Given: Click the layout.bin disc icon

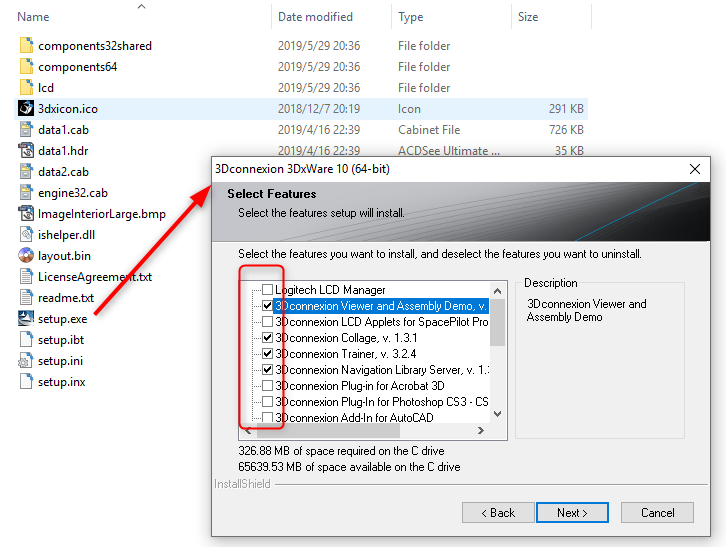Looking at the screenshot, I should (26, 255).
